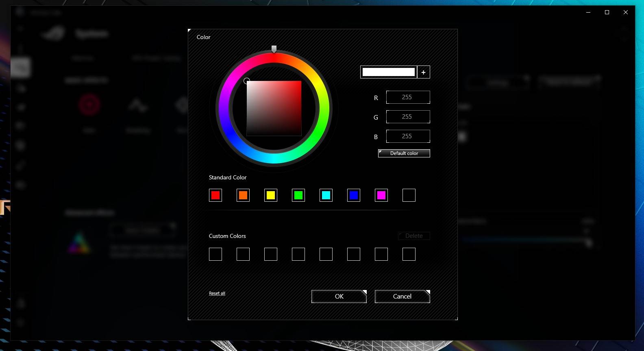Click the G value input field
The height and width of the screenshot is (351, 644).
pyautogui.click(x=408, y=117)
